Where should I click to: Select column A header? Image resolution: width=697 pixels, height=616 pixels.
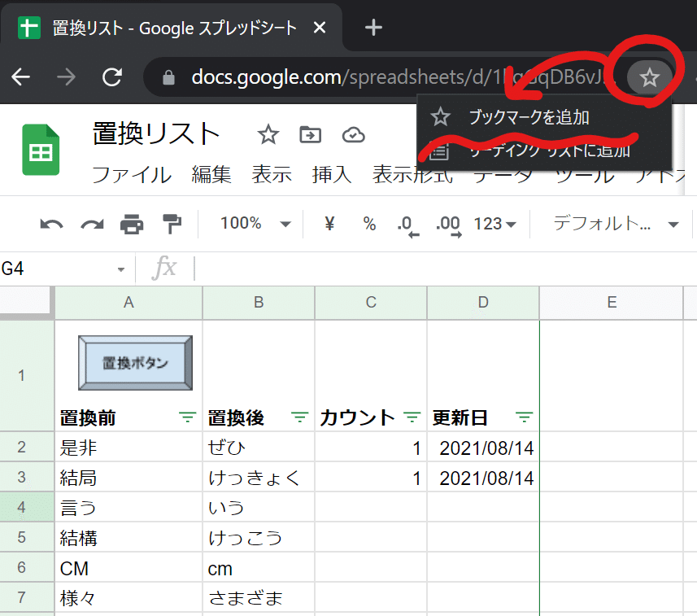point(129,303)
